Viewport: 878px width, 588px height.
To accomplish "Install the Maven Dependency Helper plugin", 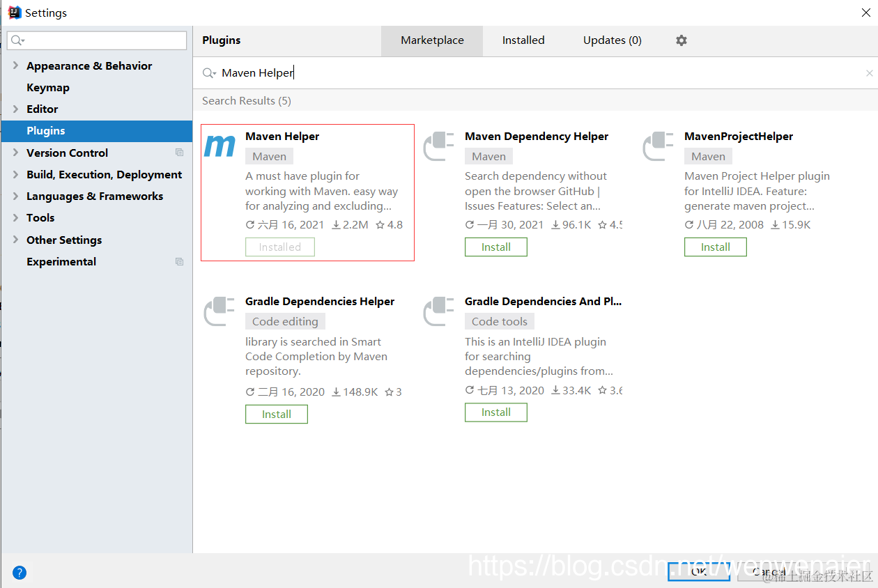I will (496, 247).
